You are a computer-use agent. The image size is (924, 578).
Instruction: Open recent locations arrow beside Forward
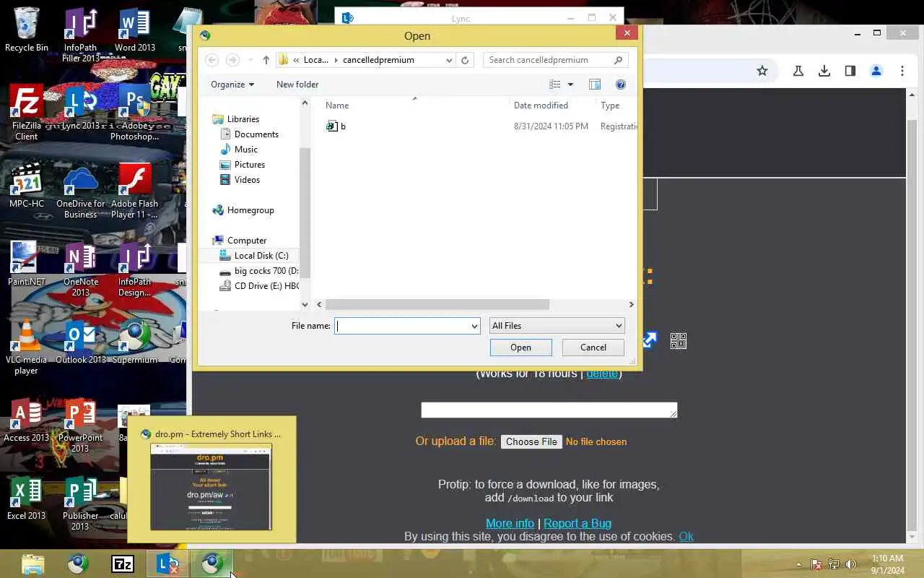[250, 60]
